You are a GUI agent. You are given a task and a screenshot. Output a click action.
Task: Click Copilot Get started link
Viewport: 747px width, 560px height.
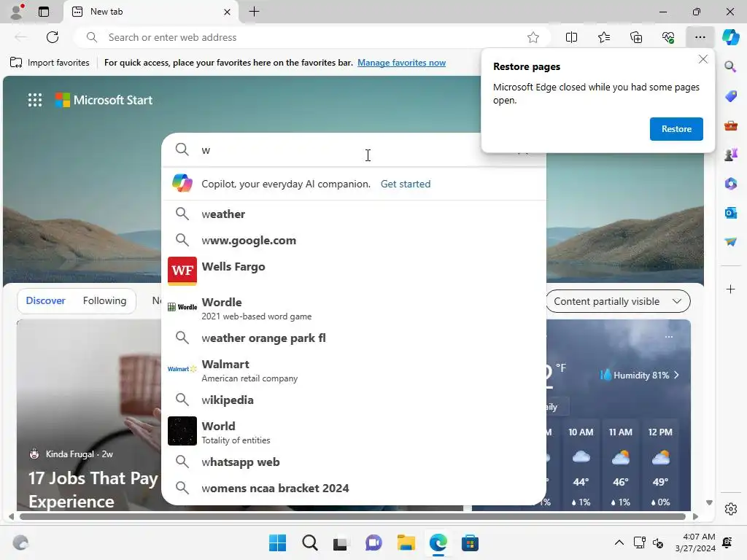click(x=406, y=184)
